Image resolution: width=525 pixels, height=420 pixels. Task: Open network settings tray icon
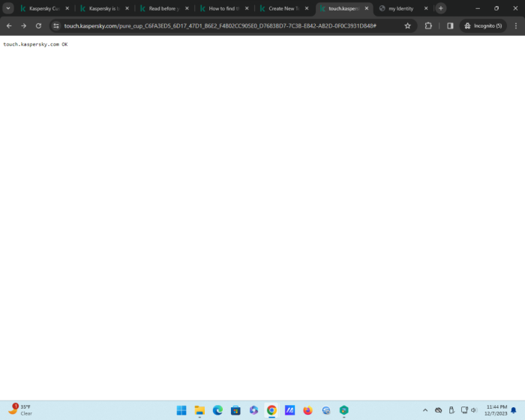(x=464, y=410)
